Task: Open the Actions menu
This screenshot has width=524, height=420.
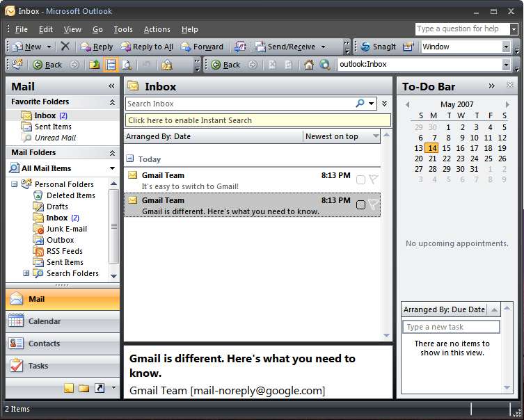Action: pos(157,29)
